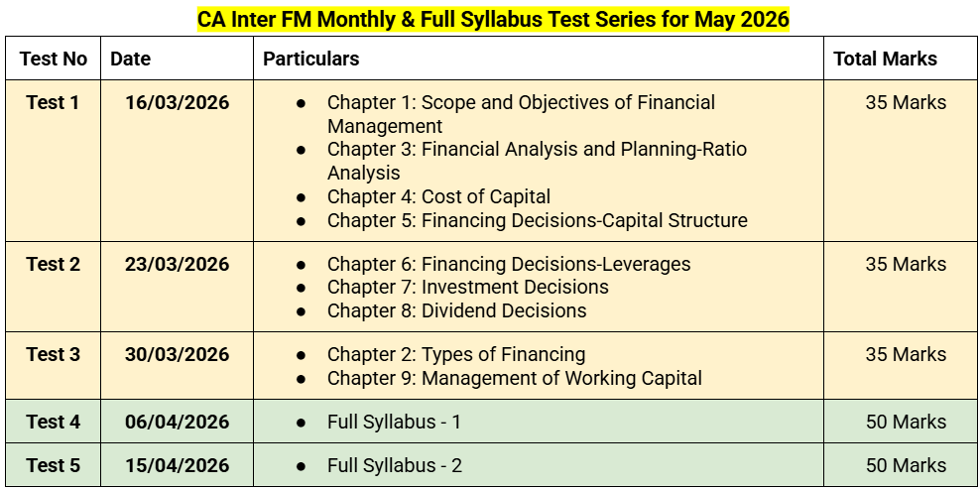Click the date 15/04/2026

click(x=177, y=466)
